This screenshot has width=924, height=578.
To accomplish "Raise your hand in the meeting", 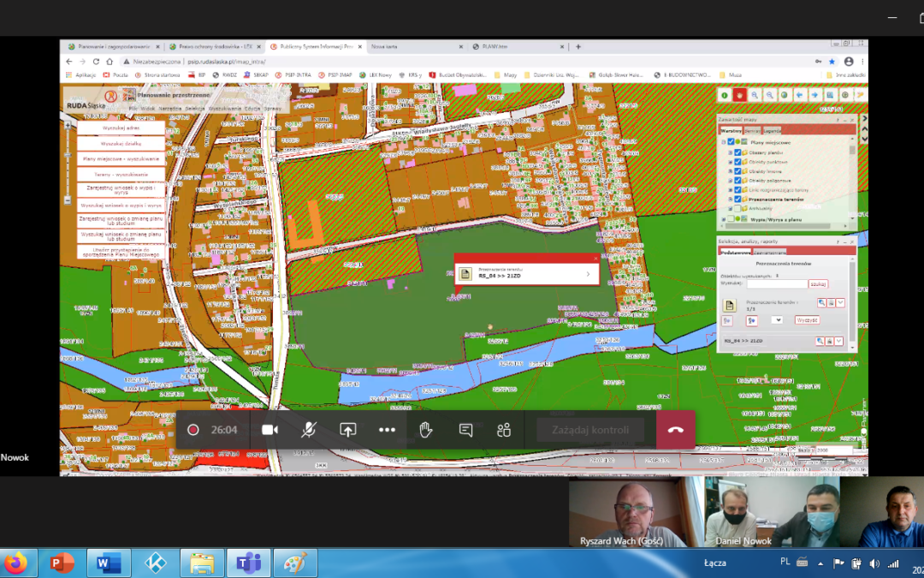I will (426, 430).
